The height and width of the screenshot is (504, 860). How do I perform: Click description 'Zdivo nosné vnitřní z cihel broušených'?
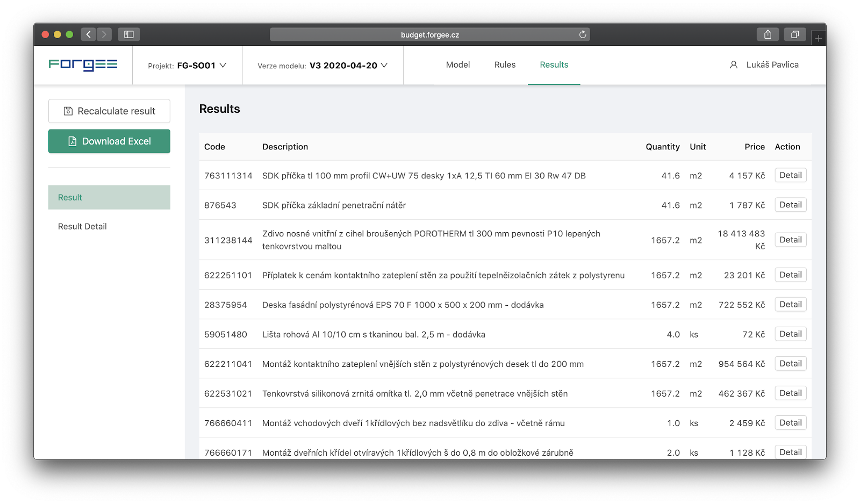tap(431, 240)
